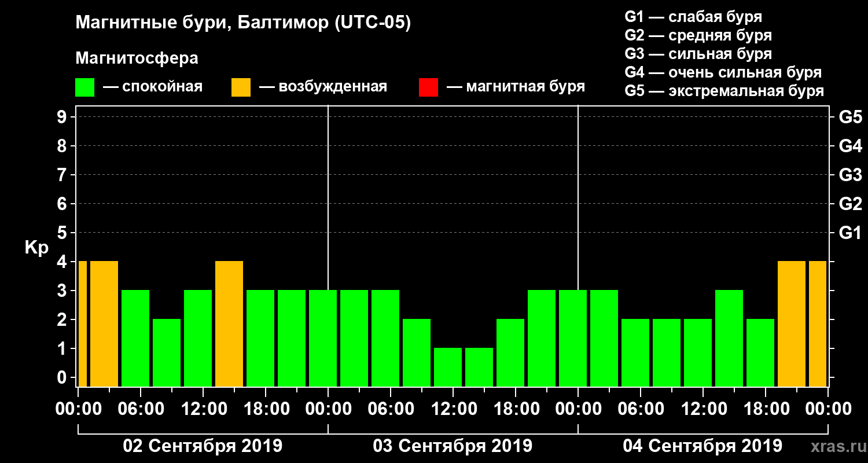
Task: Click the '02 Сентября 2019' date label
Action: (203, 446)
